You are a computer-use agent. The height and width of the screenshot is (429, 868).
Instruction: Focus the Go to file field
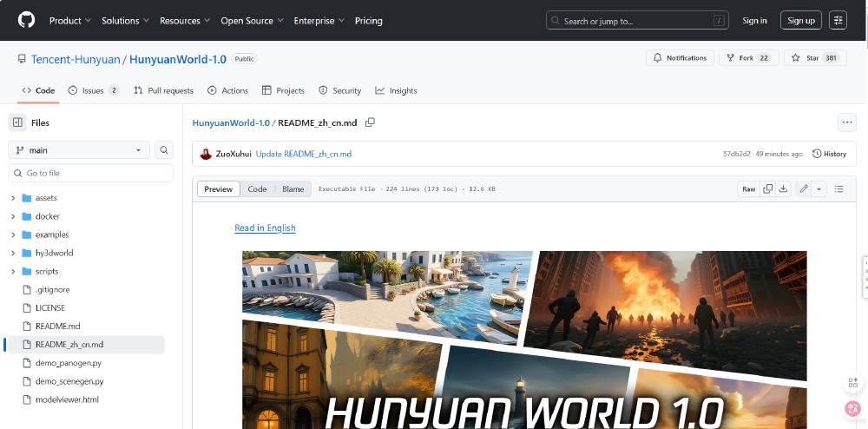point(91,173)
